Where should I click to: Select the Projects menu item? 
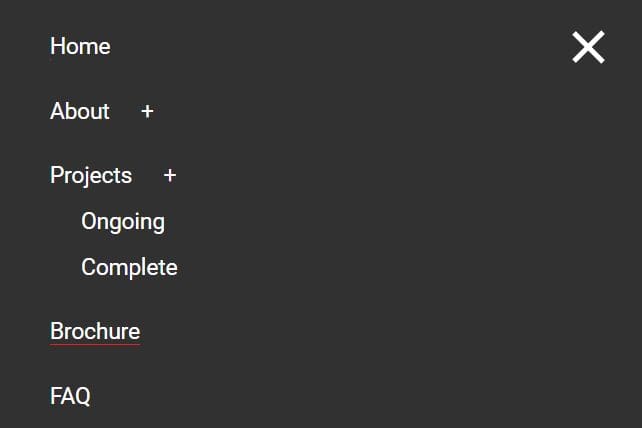pos(91,175)
